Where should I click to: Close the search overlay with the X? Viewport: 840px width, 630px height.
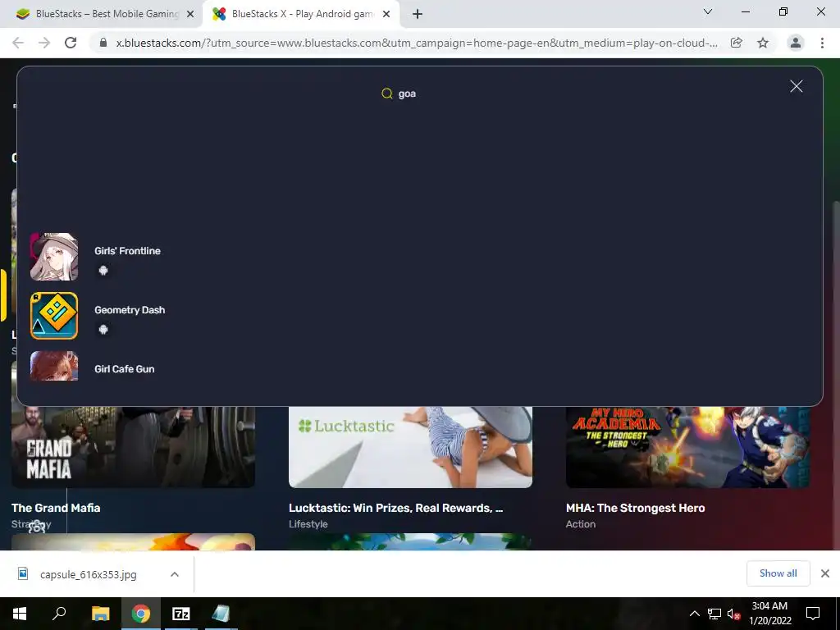(796, 86)
